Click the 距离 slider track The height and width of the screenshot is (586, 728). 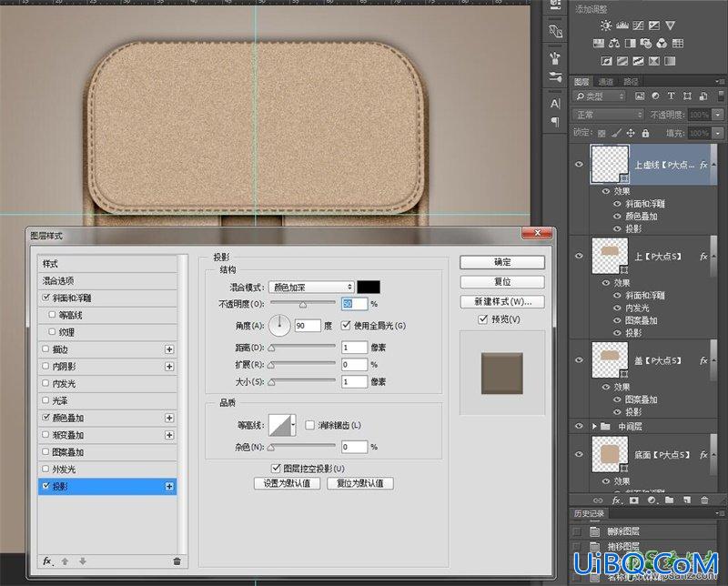point(303,347)
